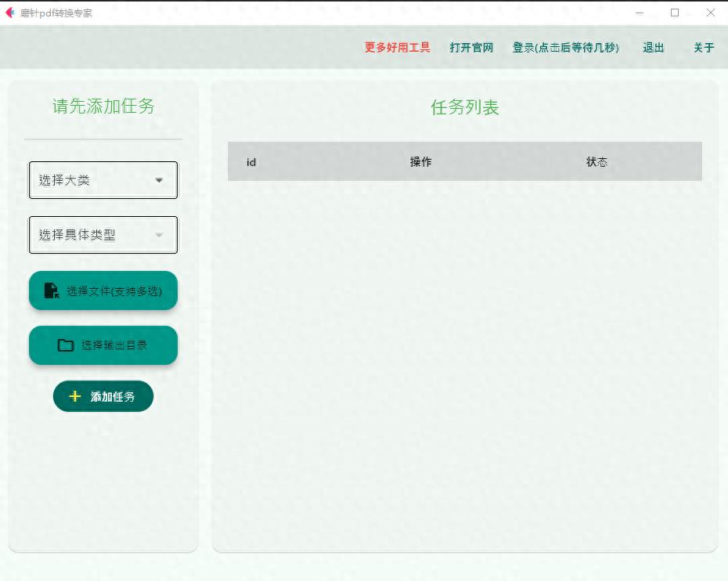Click the arrow on 选择大类 selector

coord(159,179)
